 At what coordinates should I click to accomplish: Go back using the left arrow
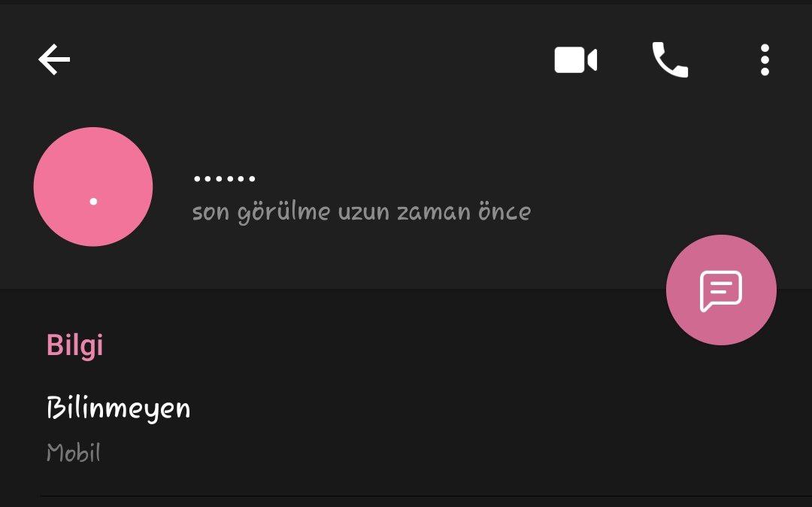point(54,59)
